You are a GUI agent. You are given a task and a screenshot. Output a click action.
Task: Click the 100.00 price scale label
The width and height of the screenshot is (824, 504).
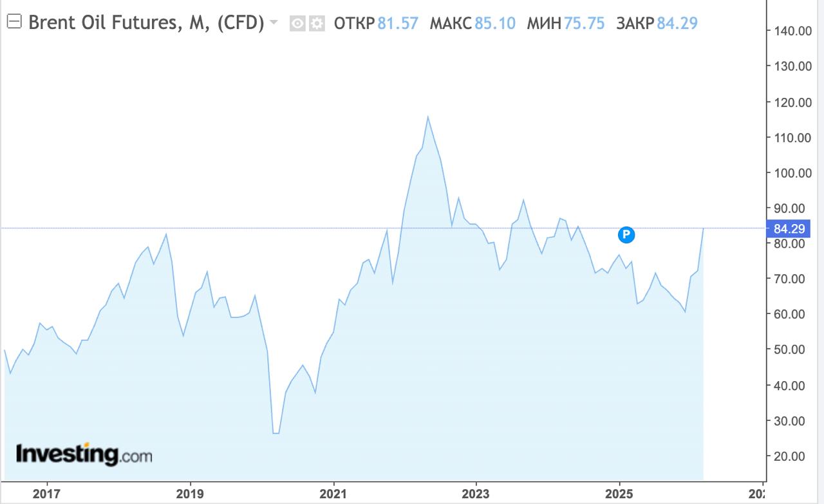[x=792, y=173]
